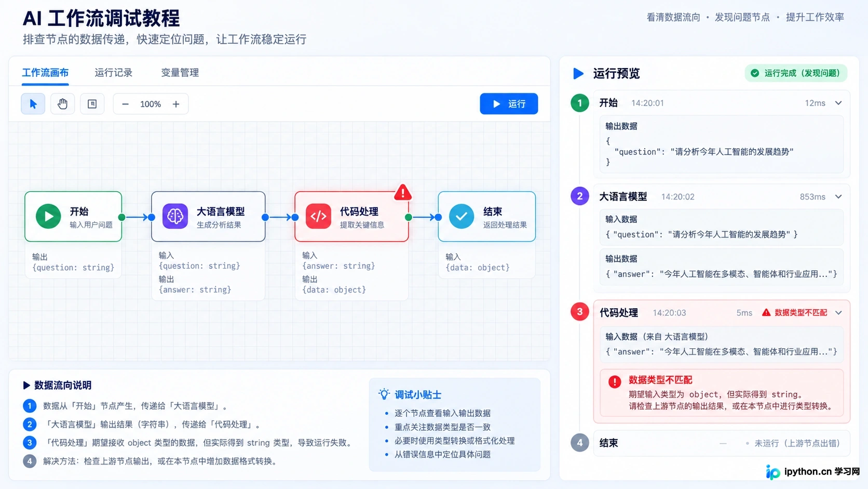Viewport: 868px width, 489px height.
Task: Click the red warning triangle on 代码处理 node
Action: (x=403, y=192)
